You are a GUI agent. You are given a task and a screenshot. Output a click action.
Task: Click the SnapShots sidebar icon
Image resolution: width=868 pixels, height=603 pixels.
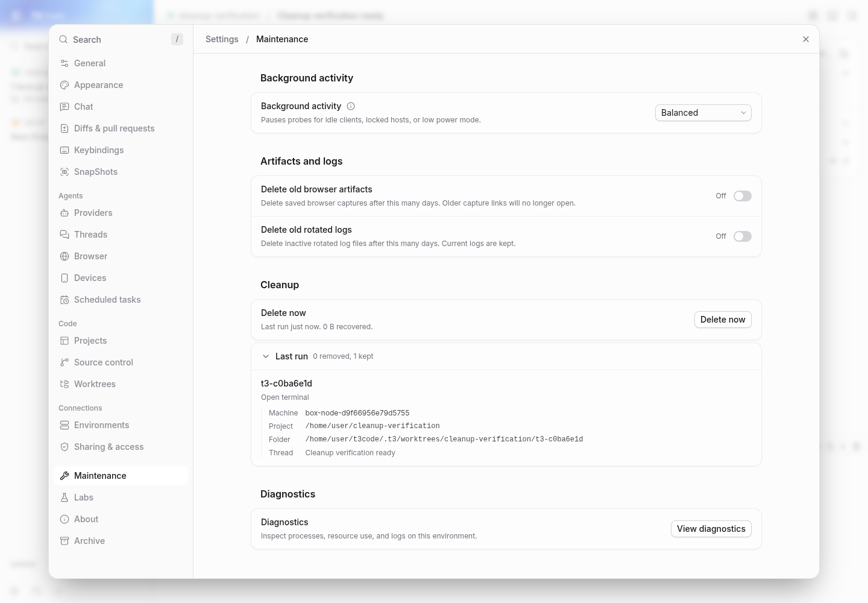[64, 172]
